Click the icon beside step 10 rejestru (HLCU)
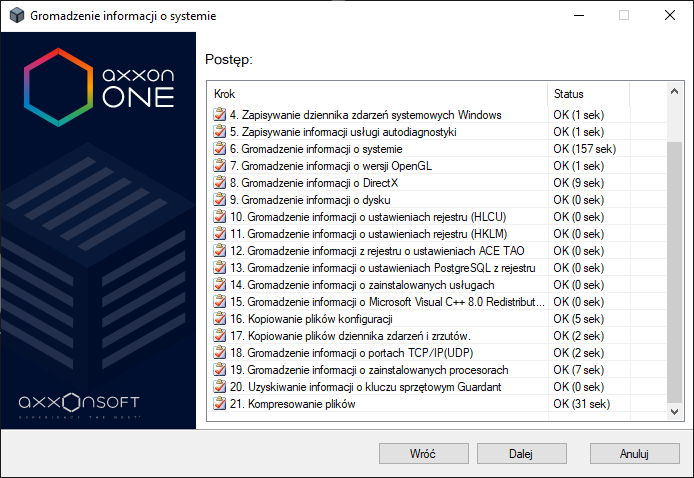694x478 pixels. [x=219, y=216]
